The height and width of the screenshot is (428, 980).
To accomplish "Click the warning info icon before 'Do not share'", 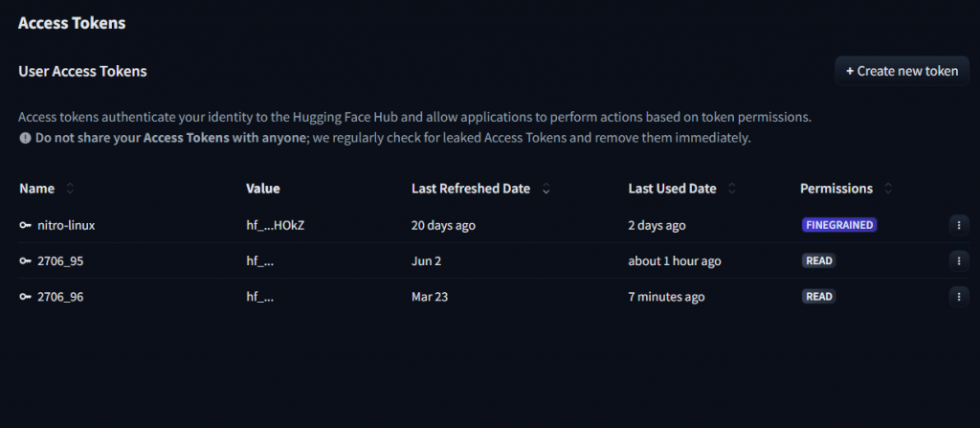I will click(x=25, y=138).
